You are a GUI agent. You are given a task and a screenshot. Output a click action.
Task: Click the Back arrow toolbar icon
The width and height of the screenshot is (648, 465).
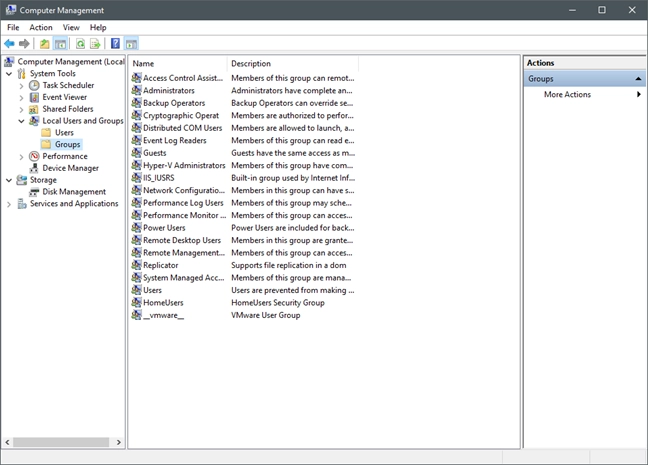(9, 43)
